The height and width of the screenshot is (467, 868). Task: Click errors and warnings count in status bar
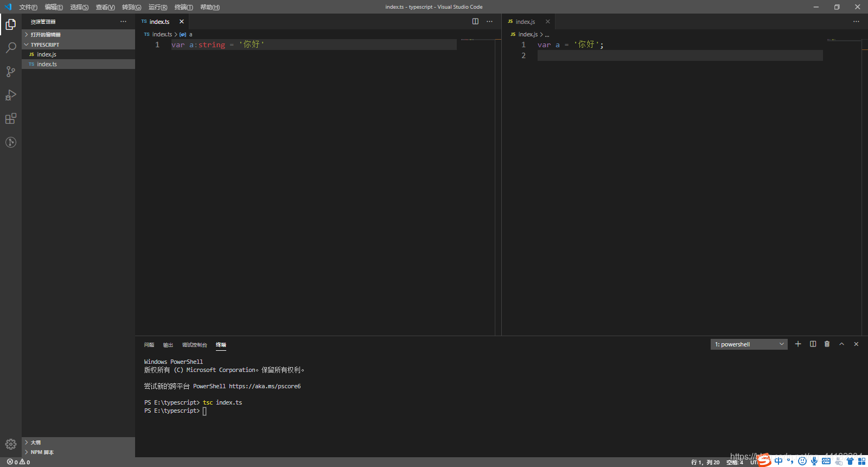tap(18, 462)
